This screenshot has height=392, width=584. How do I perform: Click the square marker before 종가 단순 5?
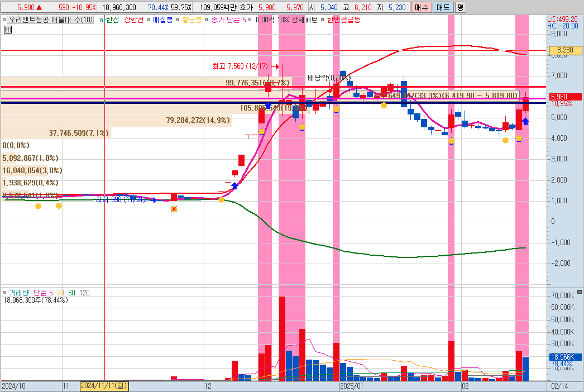(207, 20)
